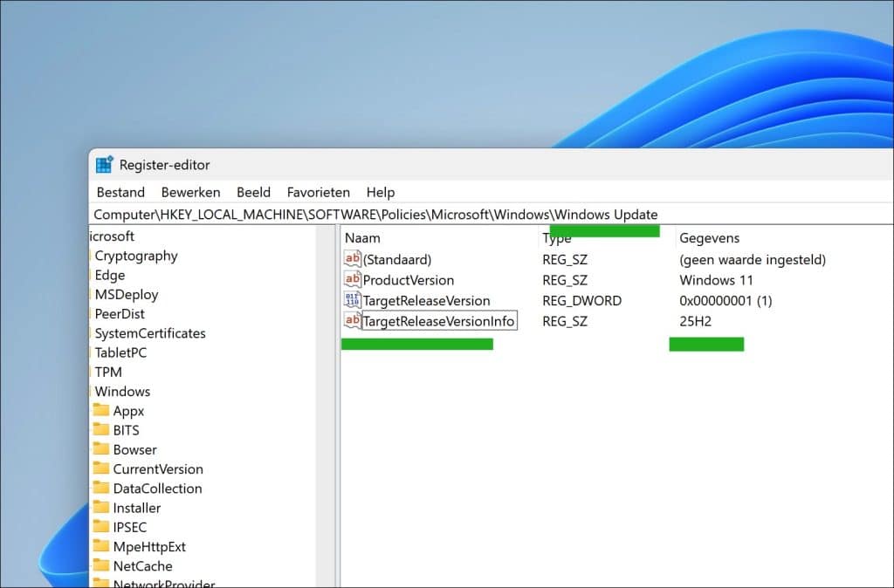The width and height of the screenshot is (894, 588).
Task: Select the DataCollection key label
Action: [157, 489]
